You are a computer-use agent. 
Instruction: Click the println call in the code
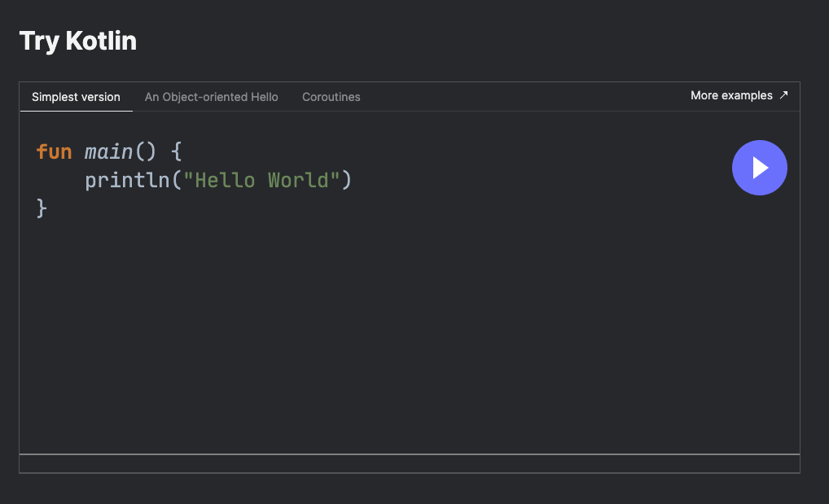[127, 180]
